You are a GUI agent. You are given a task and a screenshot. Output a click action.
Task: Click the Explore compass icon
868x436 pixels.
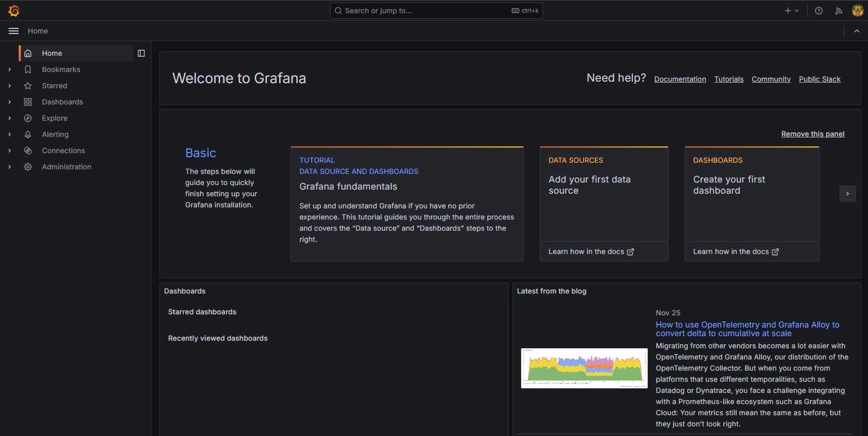28,118
